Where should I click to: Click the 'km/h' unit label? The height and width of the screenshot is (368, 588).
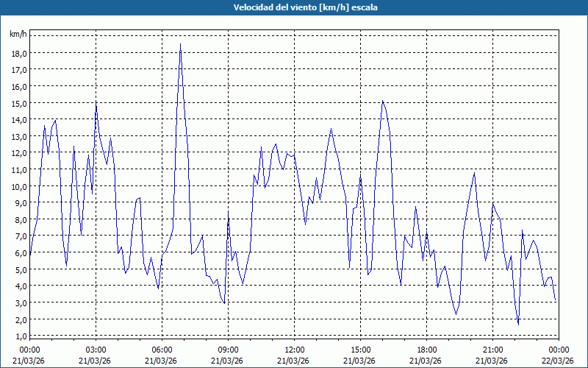point(18,35)
